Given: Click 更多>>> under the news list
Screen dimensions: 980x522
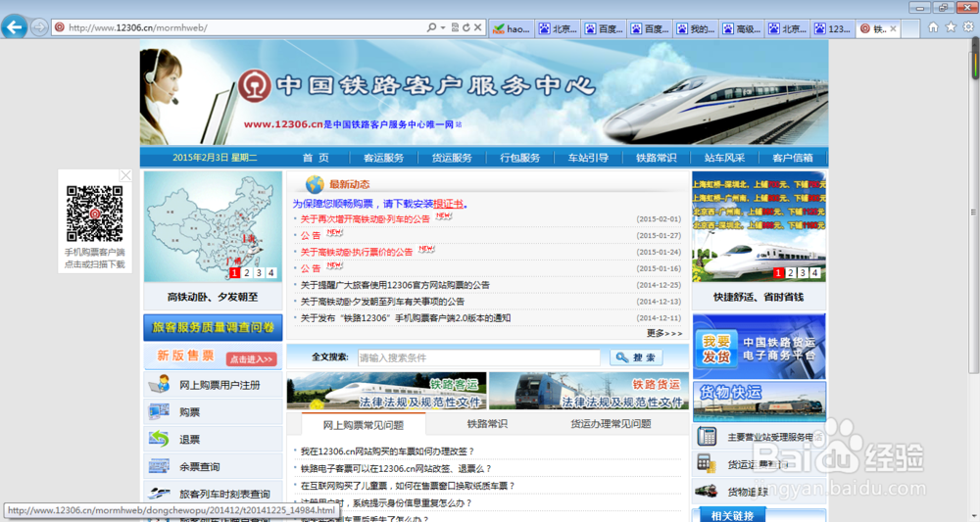Looking at the screenshot, I should coord(664,333).
